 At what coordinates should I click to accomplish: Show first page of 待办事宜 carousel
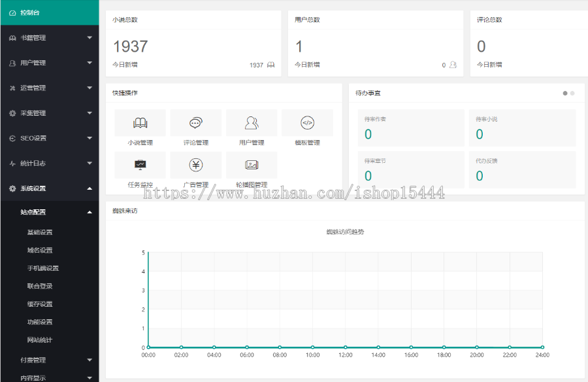point(565,93)
